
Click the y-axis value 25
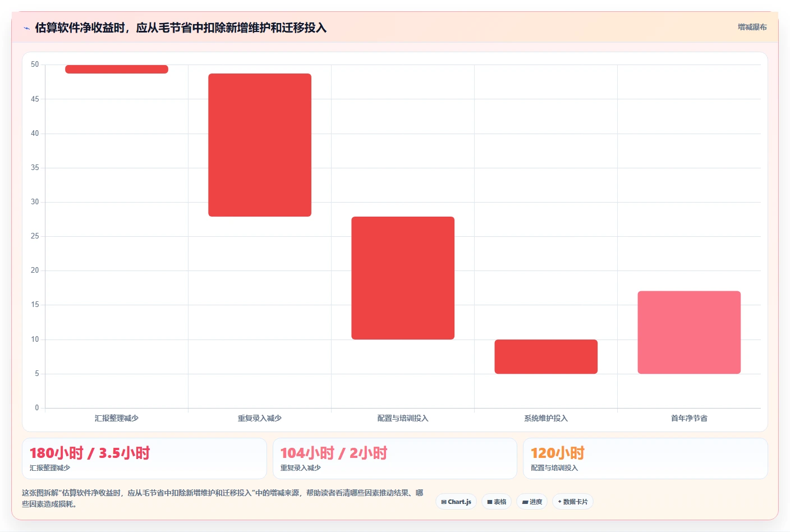pyautogui.click(x=35, y=236)
